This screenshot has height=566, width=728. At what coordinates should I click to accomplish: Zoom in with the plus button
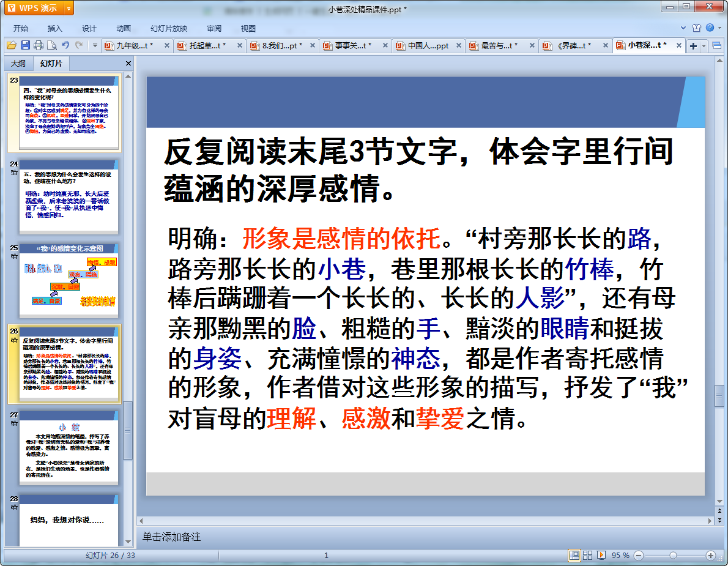tap(710, 556)
